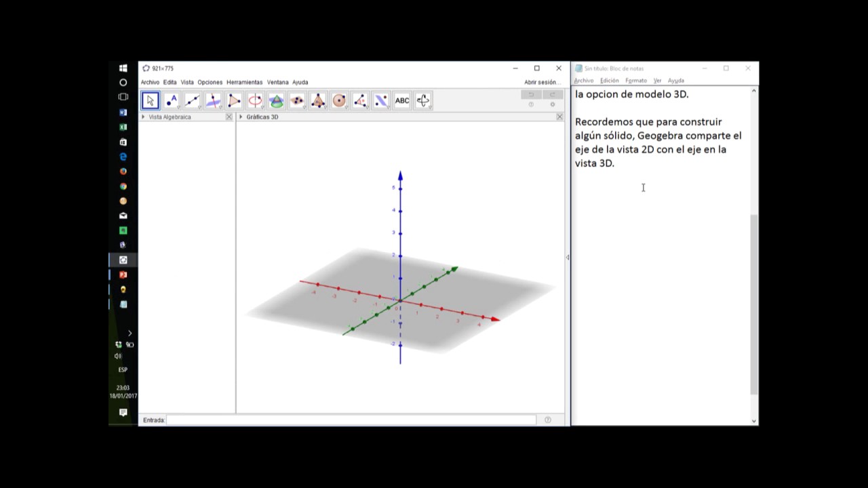Open the Opciones menu in GeoGebra

tap(210, 83)
